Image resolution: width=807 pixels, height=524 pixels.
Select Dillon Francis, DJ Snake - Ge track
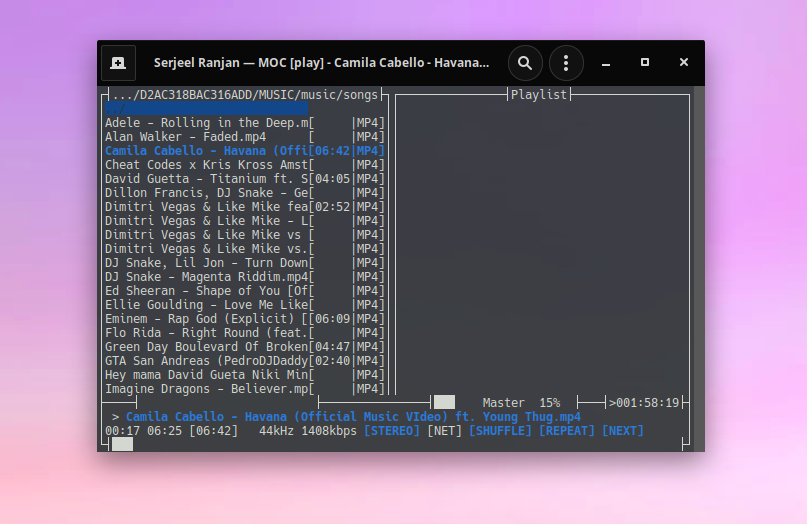(x=244, y=193)
